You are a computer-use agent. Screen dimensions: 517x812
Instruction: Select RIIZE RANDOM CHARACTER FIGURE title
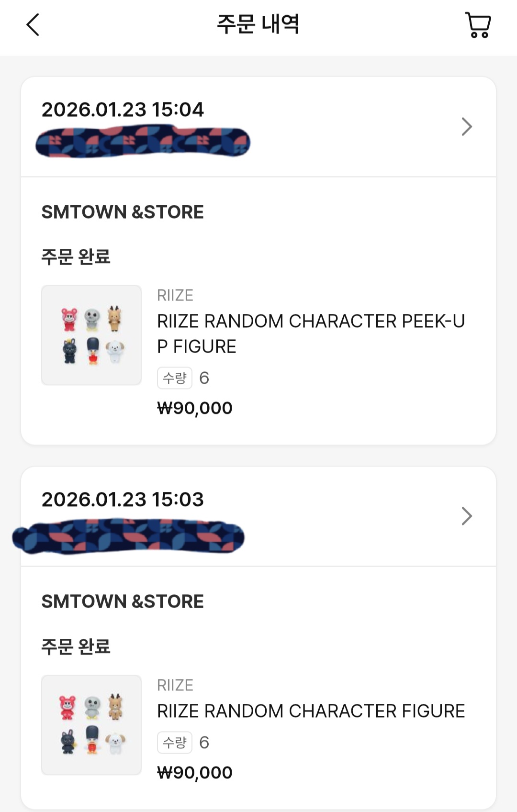311,711
